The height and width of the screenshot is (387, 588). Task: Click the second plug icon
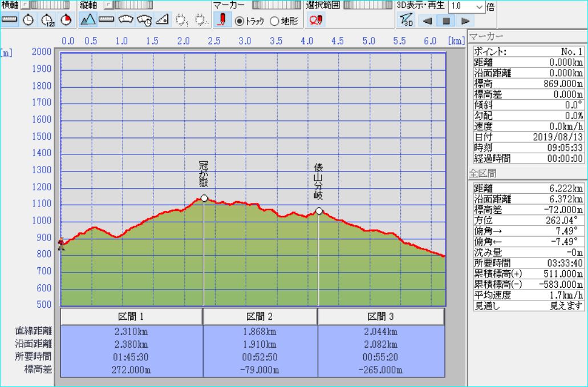pos(201,20)
